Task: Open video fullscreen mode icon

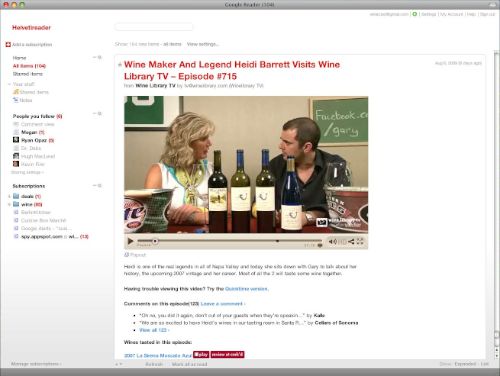Action: point(360,241)
